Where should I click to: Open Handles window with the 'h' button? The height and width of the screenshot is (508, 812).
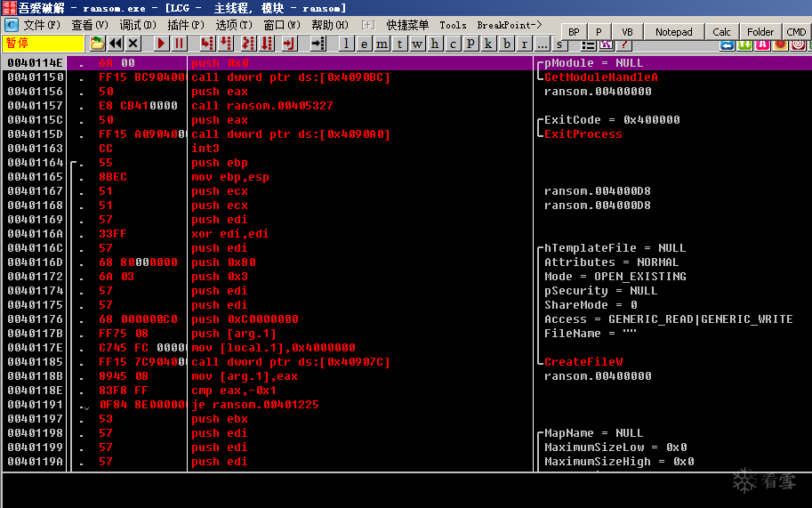pyautogui.click(x=435, y=44)
